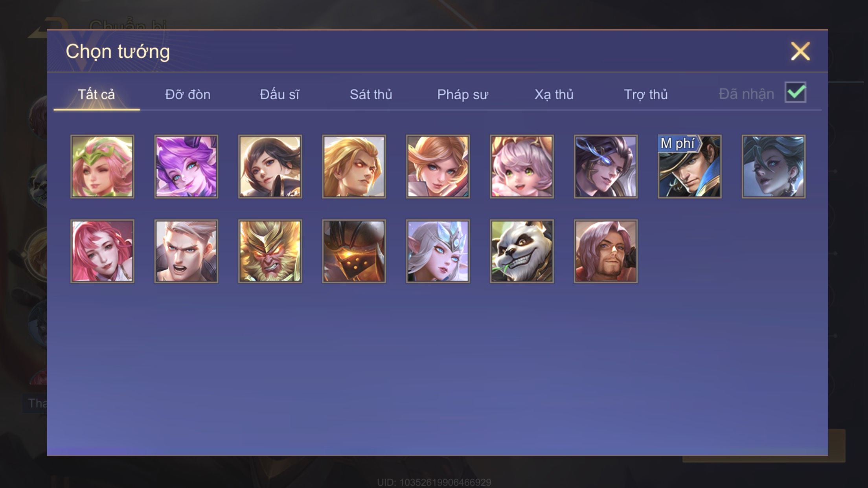The image size is (868, 488).
Task: Pick the ice-crowned white-haired elf hero
Action: pos(438,251)
